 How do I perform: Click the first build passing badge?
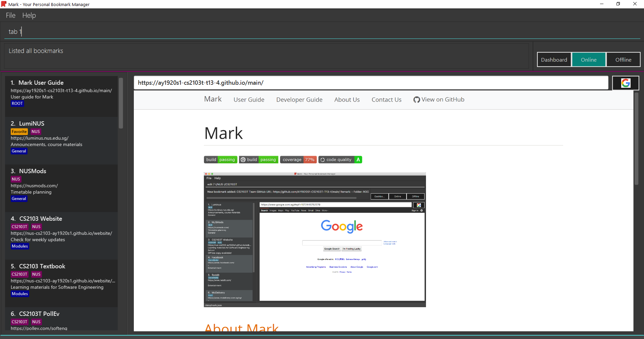[x=220, y=160]
